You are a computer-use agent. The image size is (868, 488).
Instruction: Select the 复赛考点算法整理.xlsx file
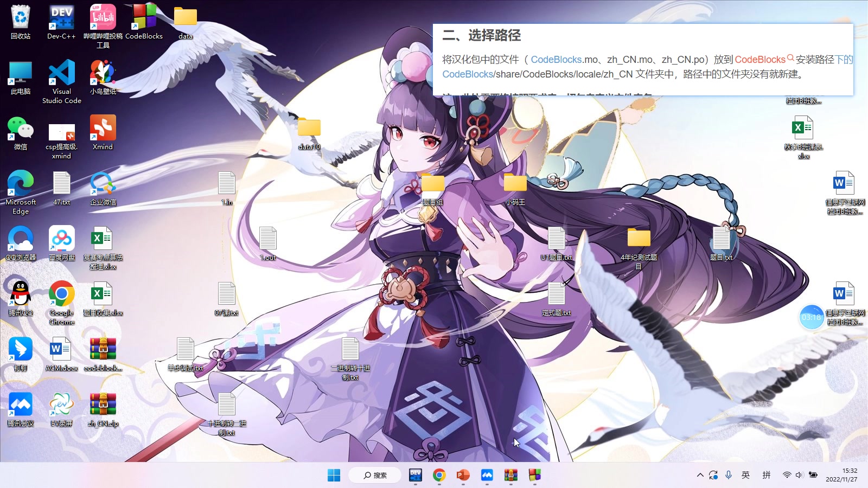pyautogui.click(x=103, y=248)
